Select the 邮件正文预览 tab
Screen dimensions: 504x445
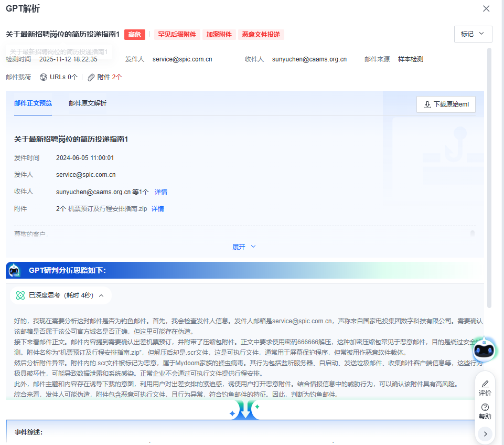(x=33, y=103)
